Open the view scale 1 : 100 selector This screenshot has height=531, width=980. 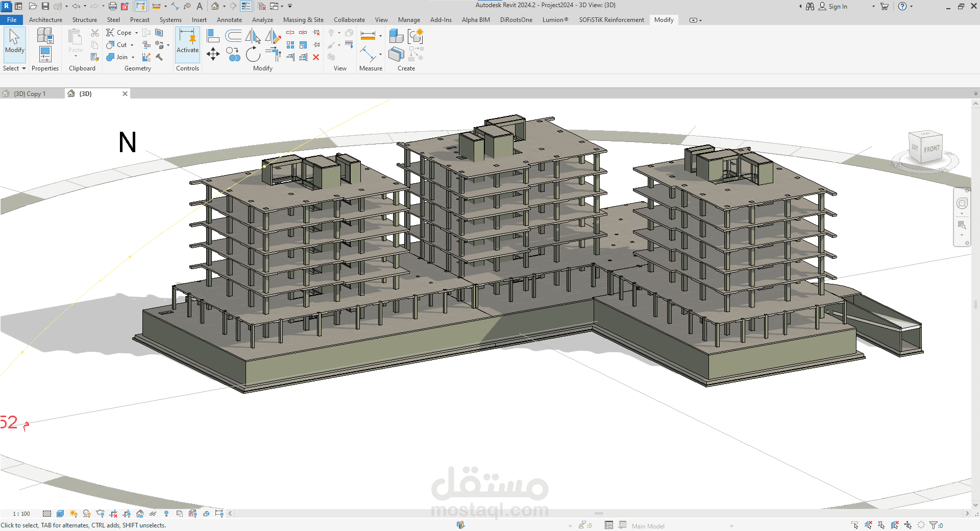(21, 514)
